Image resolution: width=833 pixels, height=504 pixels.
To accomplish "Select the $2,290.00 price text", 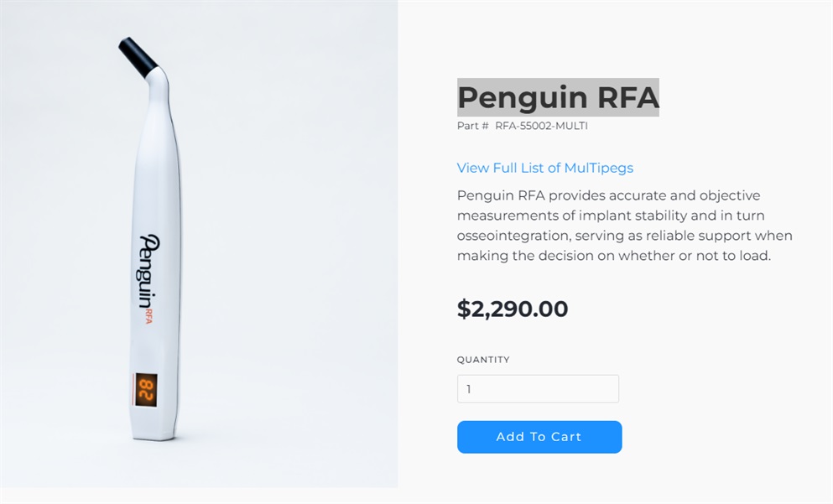I will (x=512, y=309).
